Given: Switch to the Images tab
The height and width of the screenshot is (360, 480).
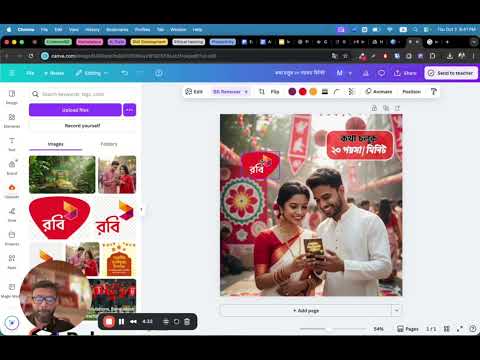Looking at the screenshot, I should (x=56, y=144).
